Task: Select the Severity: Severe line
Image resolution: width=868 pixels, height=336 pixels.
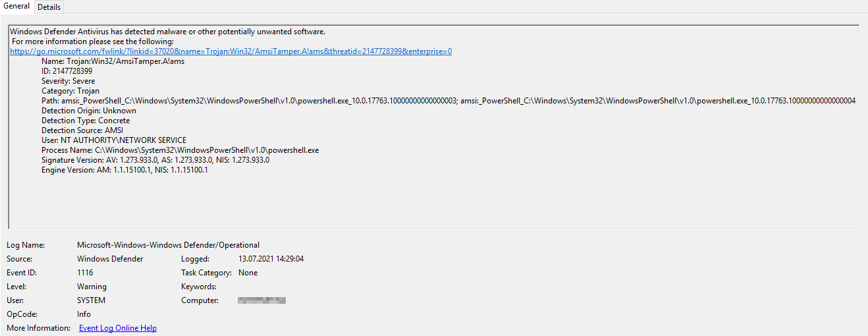Action: [68, 81]
